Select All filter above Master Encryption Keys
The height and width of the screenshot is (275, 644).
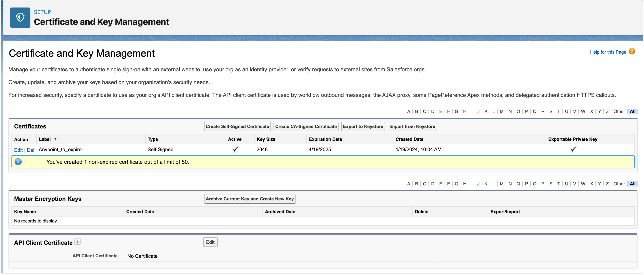tap(632, 184)
